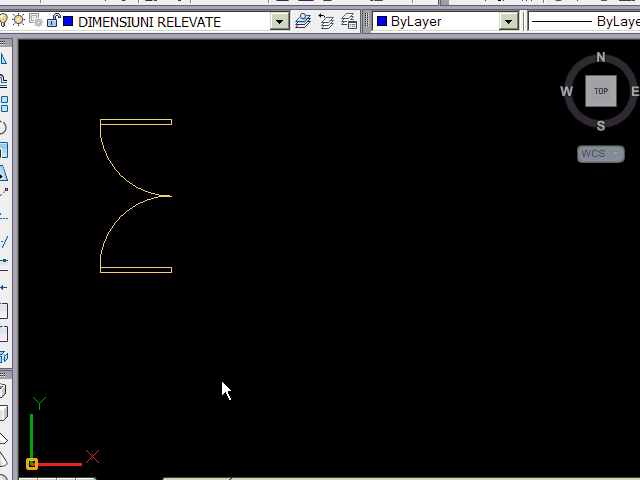Click W on the ViewCube compass
The image size is (640, 480).
[566, 91]
